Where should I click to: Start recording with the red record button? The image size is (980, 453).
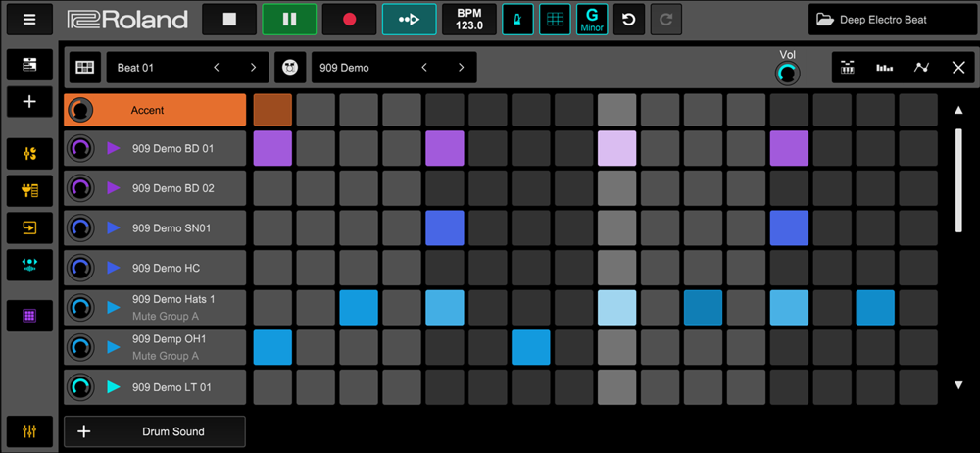tap(350, 19)
